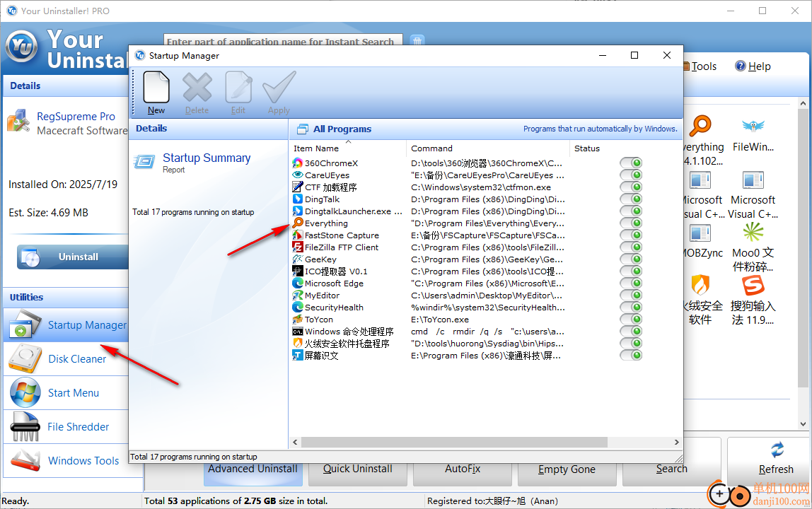Toggle 屏幕识文 startup switch
The height and width of the screenshot is (509, 812).
pos(631,355)
